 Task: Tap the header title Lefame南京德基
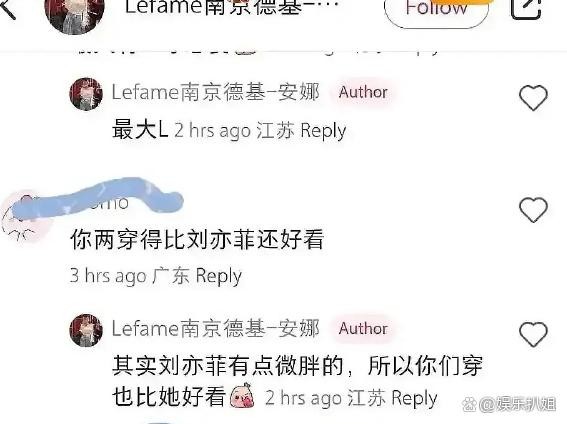pos(231,8)
